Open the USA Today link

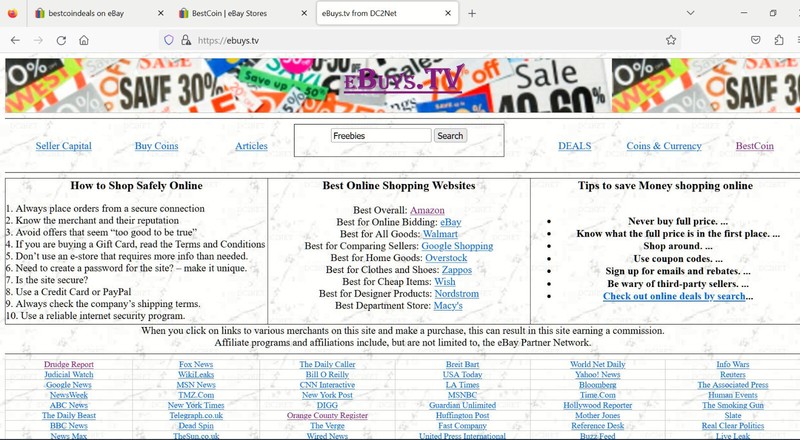pyautogui.click(x=462, y=375)
